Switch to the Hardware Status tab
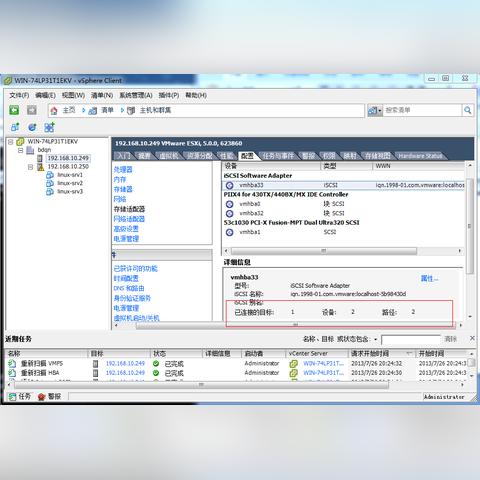Screen dimensions: 480x480 click(x=420, y=156)
